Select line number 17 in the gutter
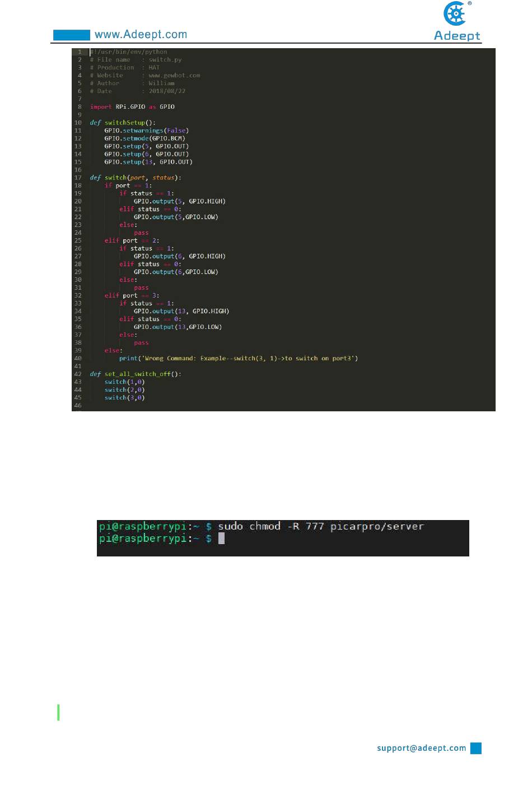The height and width of the screenshot is (789, 532). (x=78, y=178)
